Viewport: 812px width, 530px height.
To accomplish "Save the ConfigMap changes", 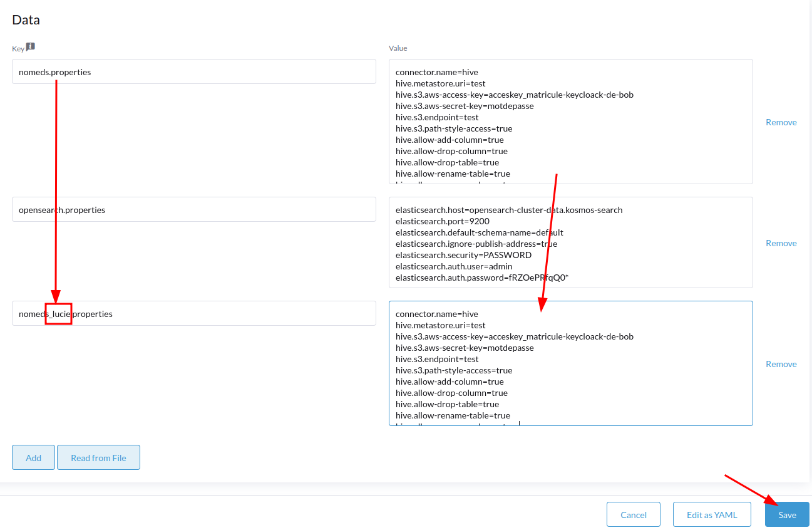I will coord(786,514).
